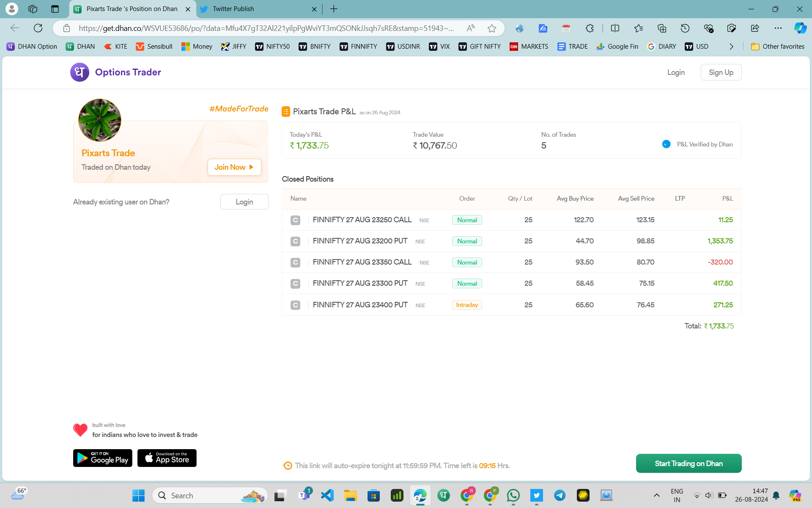Screen dimensions: 812x508
Task: Open the Get it on Google Play badge
Action: point(103,458)
